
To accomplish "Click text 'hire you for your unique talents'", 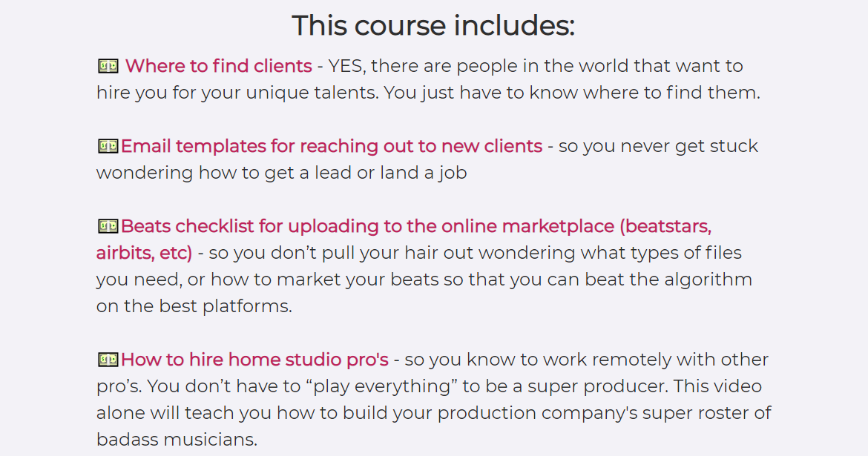I will tap(237, 93).
